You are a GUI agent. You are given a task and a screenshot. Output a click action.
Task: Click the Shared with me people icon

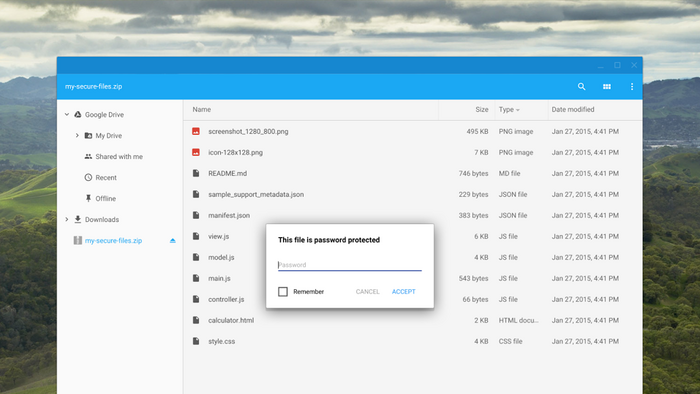coord(88,157)
